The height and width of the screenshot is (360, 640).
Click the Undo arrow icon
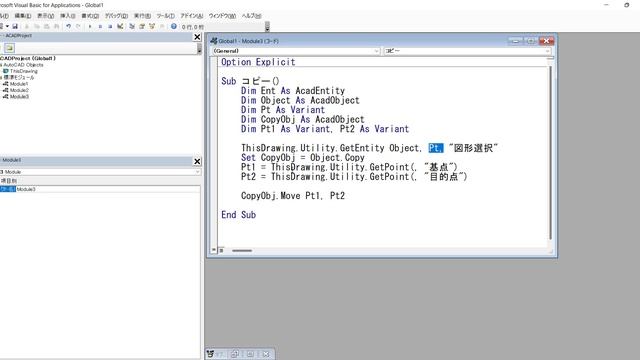click(x=69, y=27)
